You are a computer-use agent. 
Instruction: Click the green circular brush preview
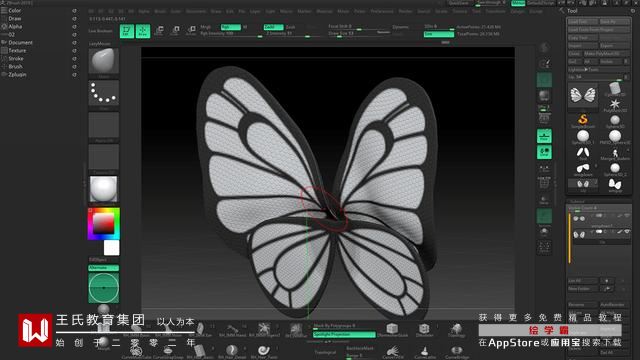pos(104,288)
